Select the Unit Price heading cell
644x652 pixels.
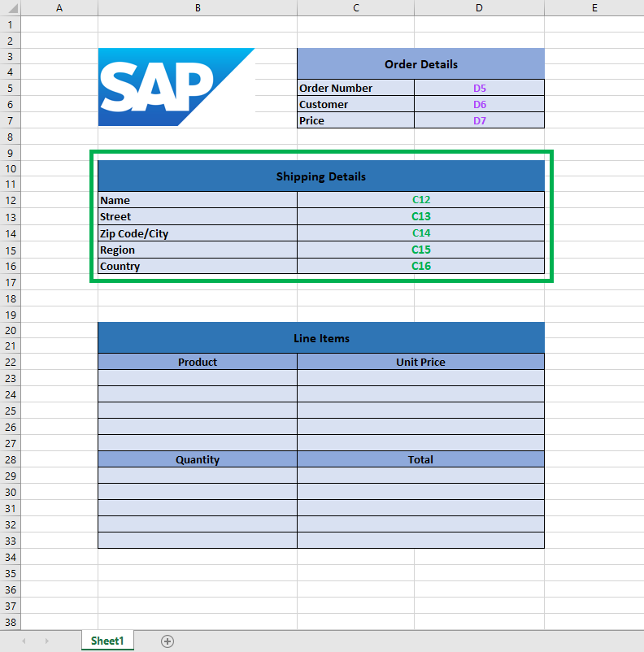(420, 362)
